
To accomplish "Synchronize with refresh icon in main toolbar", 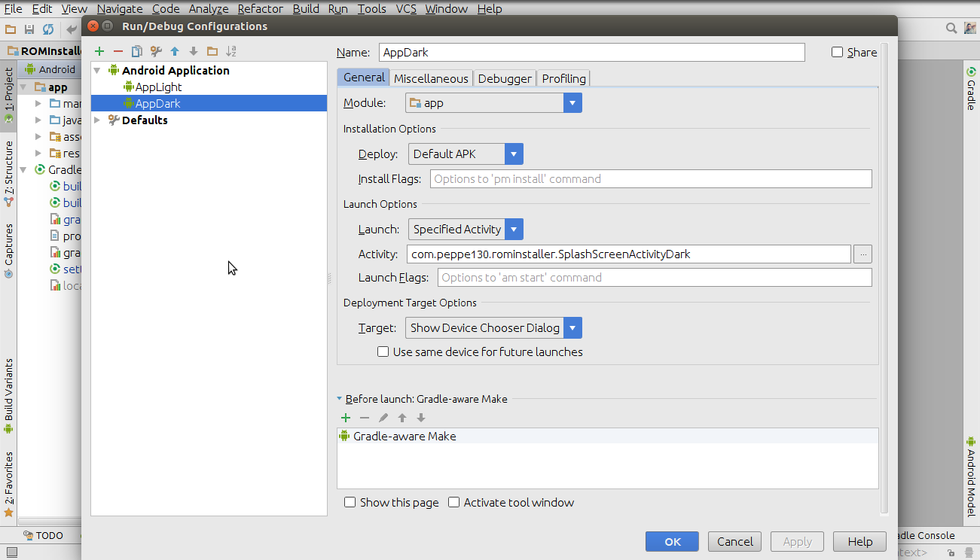I will [48, 29].
